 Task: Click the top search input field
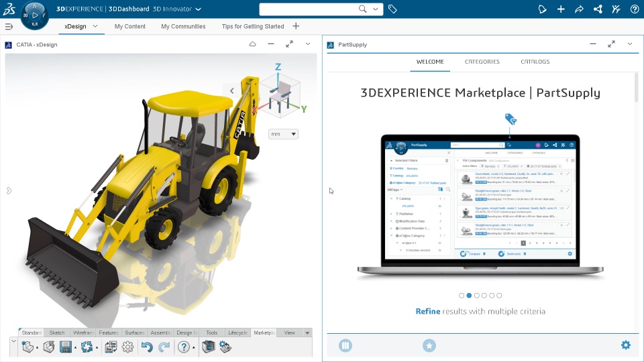(309, 9)
